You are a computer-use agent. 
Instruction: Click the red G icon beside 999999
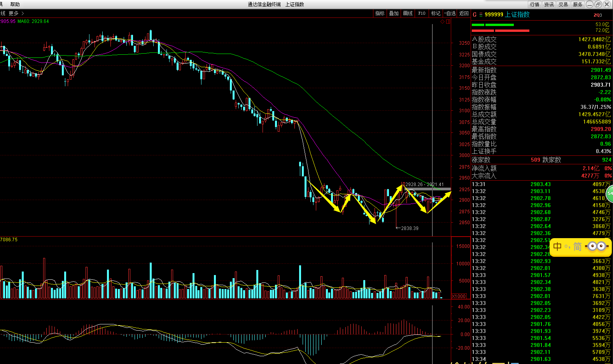click(x=475, y=15)
